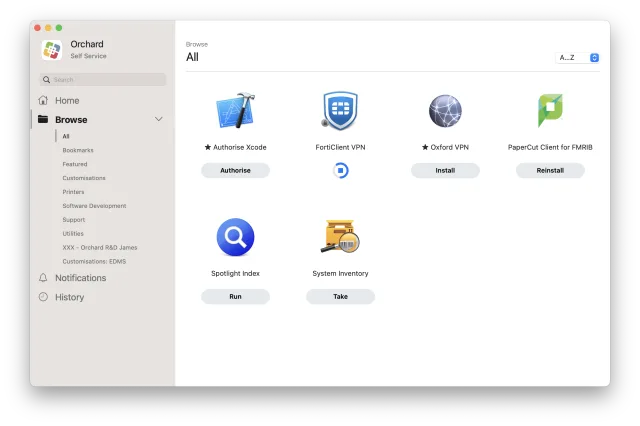This screenshot has height=426, width=640.
Task: Open the FortiClient VPN shield icon
Action: pos(340,111)
